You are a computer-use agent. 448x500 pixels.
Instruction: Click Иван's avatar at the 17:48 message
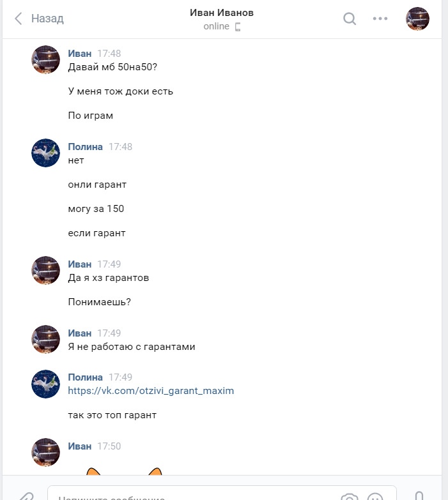[45, 59]
